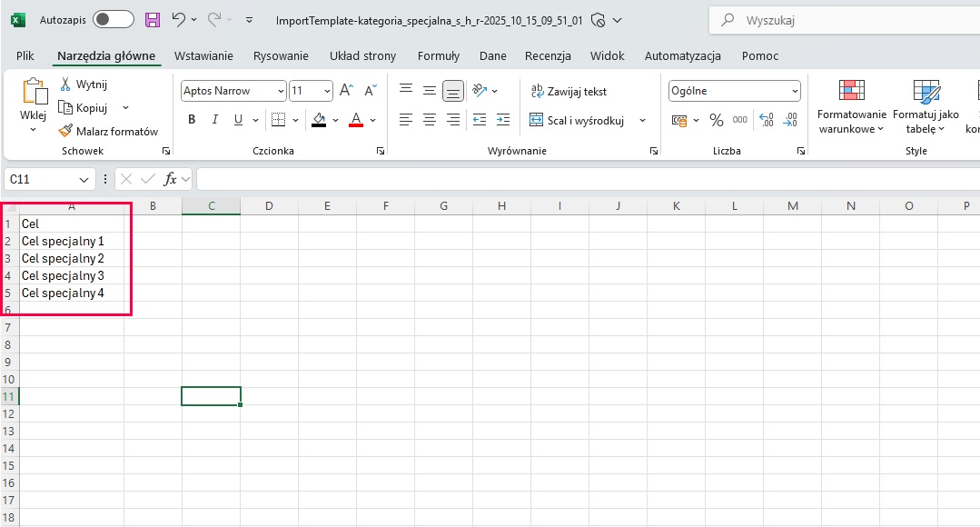Toggle the Autozapis switch
The width and height of the screenshot is (980, 527).
(x=113, y=20)
